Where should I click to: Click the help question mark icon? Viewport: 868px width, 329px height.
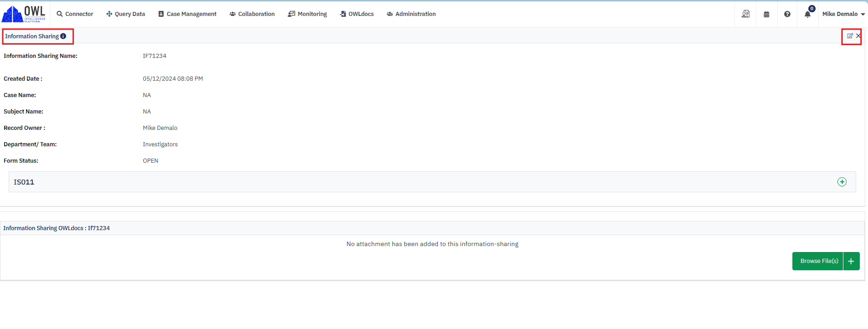(787, 14)
